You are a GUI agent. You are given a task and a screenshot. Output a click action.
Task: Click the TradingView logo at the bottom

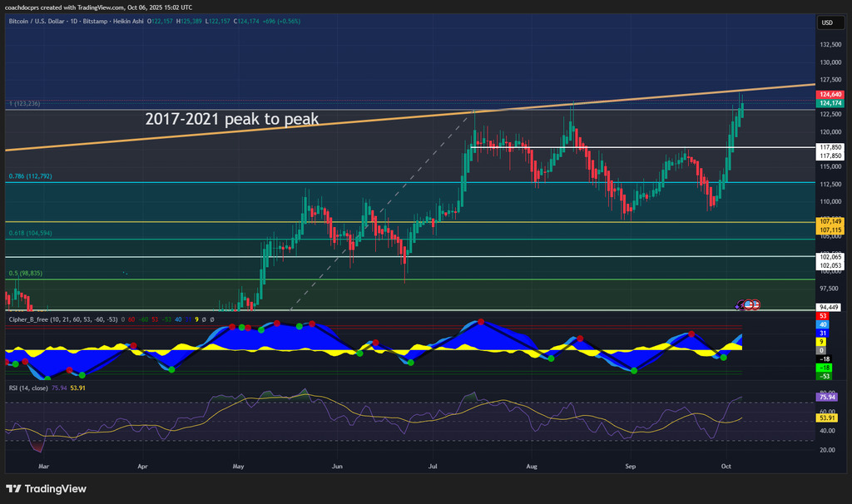[47, 488]
